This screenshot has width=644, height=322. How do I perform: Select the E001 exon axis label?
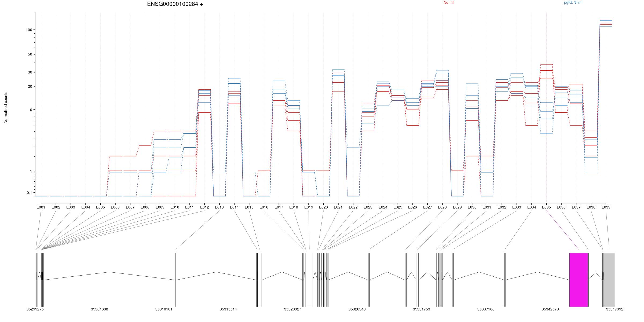coord(41,207)
